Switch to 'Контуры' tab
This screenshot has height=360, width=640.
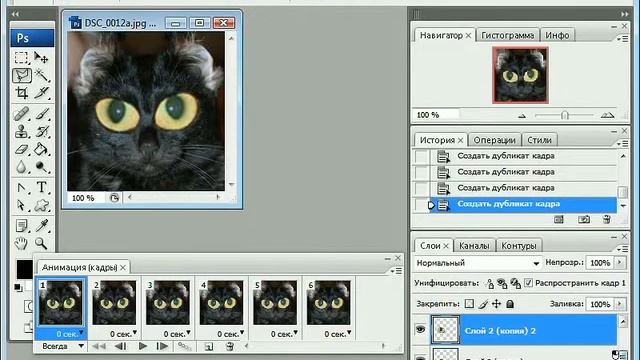coord(518,246)
